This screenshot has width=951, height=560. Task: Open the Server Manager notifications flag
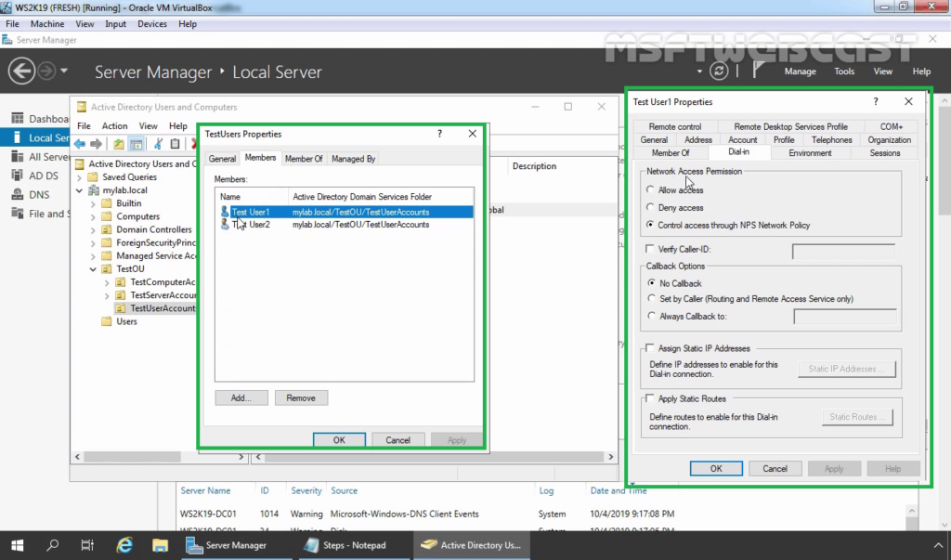(x=758, y=71)
